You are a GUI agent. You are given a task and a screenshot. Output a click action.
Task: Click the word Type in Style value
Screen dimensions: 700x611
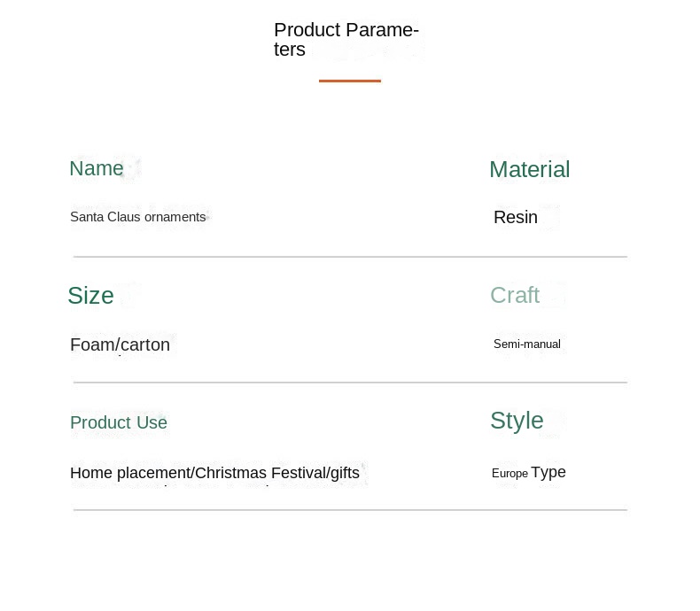[x=548, y=472]
